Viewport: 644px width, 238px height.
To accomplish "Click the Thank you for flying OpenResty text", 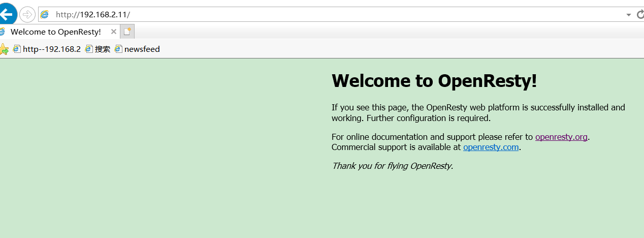I will click(x=392, y=166).
